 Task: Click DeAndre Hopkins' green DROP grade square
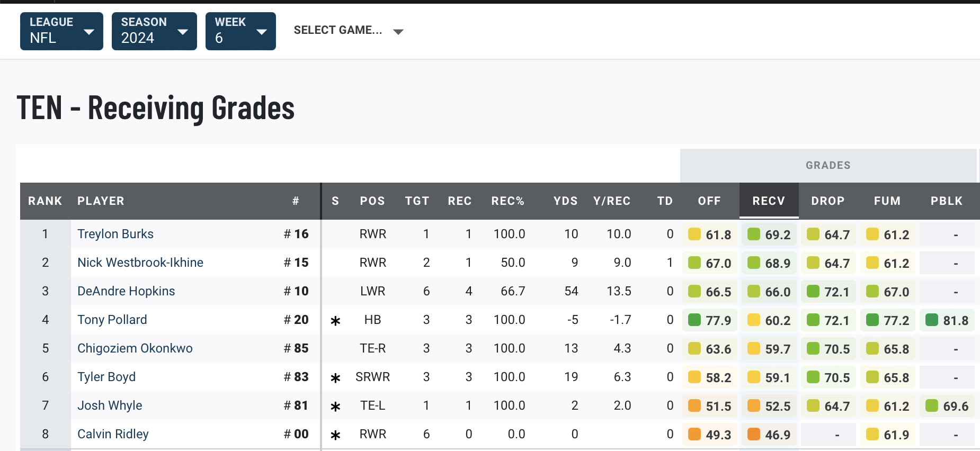pyautogui.click(x=813, y=292)
